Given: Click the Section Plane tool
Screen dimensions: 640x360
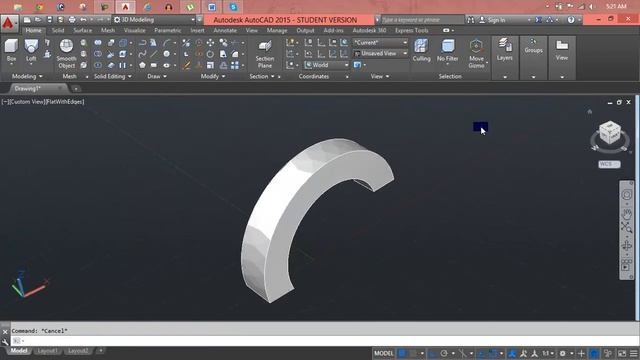Looking at the screenshot, I should [x=264, y=54].
